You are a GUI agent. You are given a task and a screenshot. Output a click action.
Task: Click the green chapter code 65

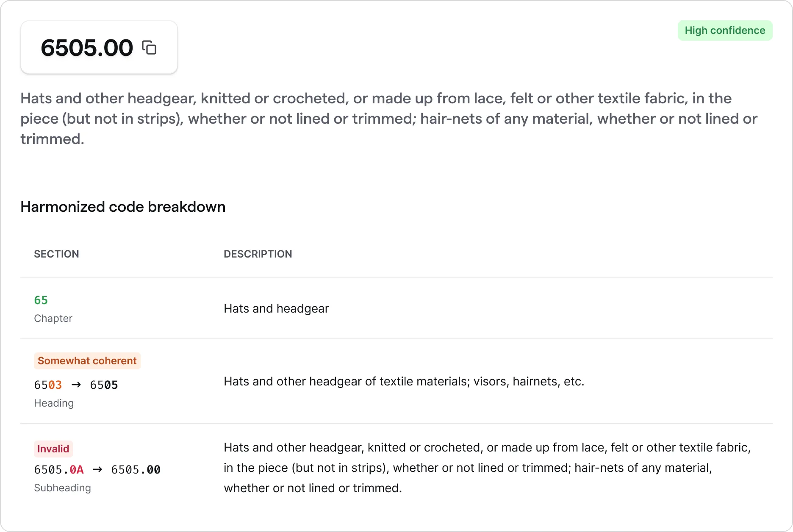(x=41, y=300)
